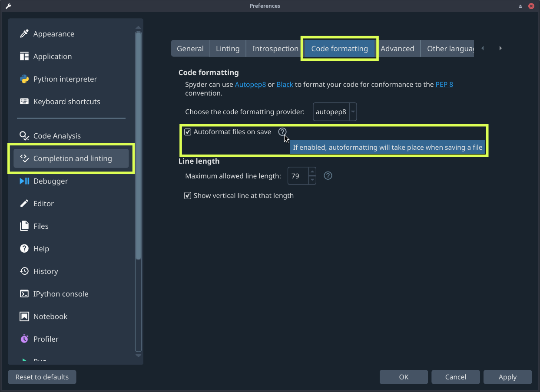
Task: Switch to the Linting tab
Action: [227, 48]
